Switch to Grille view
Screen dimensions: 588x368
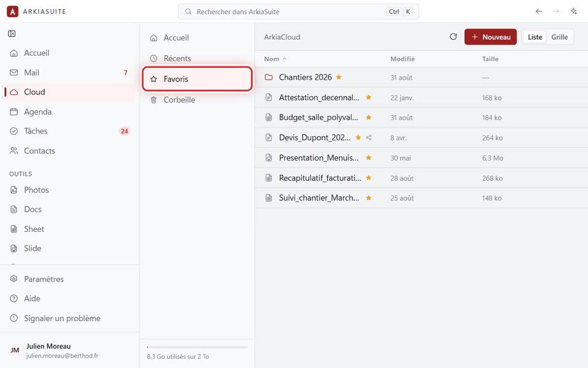(x=559, y=37)
